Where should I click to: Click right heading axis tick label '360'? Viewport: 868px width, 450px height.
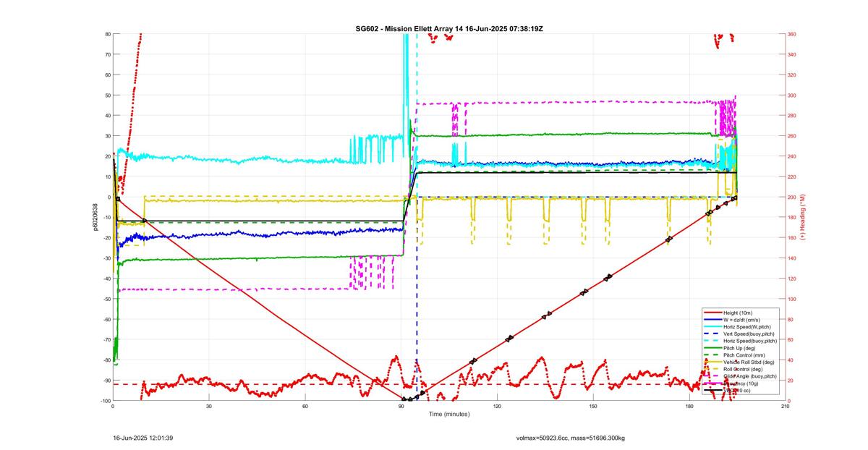(793, 34)
